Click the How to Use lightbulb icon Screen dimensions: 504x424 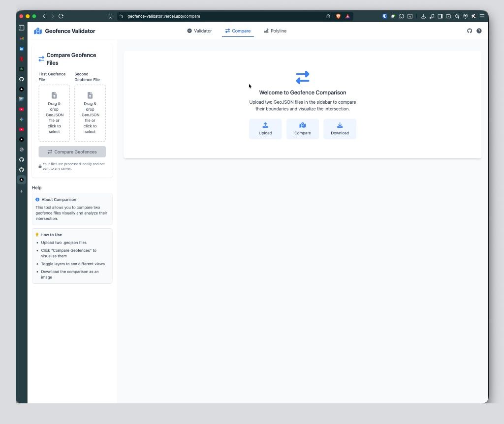(37, 235)
